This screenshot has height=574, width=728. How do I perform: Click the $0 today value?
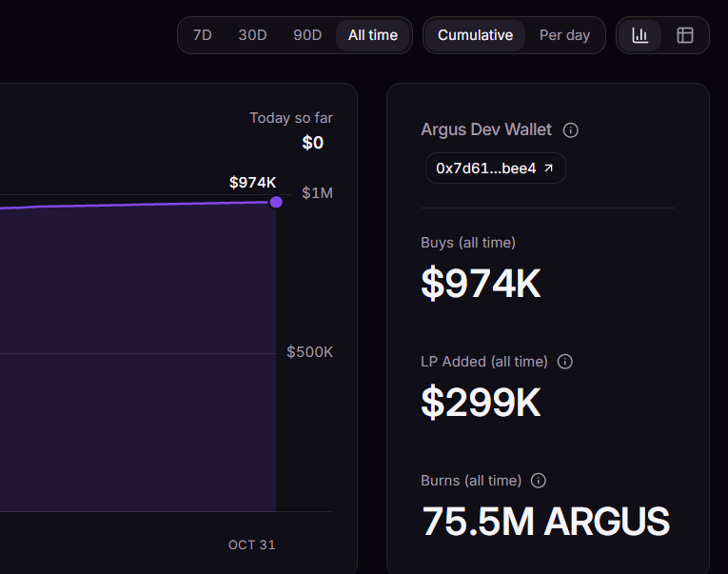(312, 143)
